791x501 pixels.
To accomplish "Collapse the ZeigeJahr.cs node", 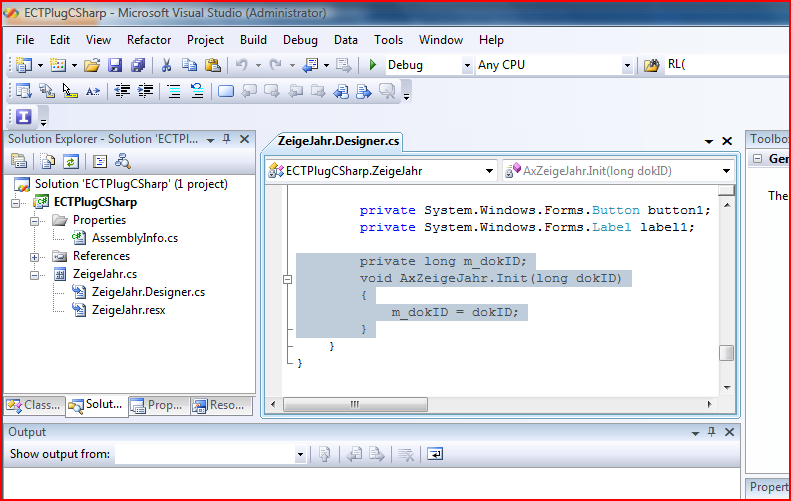I will (x=34, y=275).
